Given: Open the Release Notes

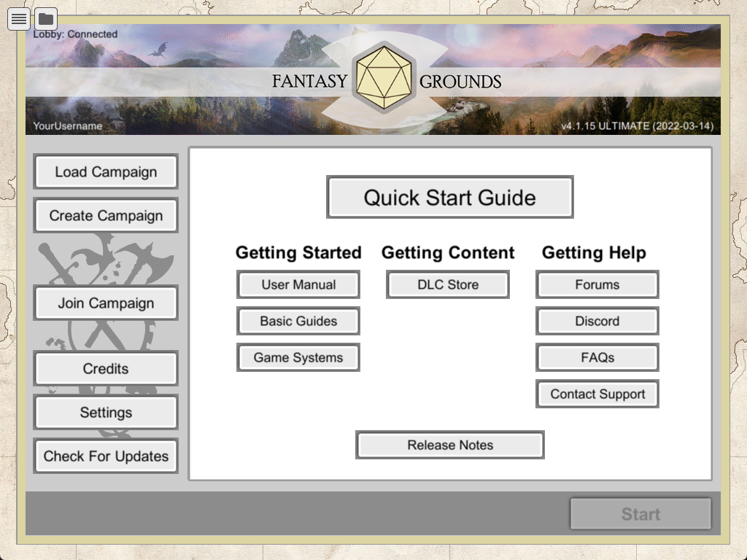Looking at the screenshot, I should click(449, 446).
